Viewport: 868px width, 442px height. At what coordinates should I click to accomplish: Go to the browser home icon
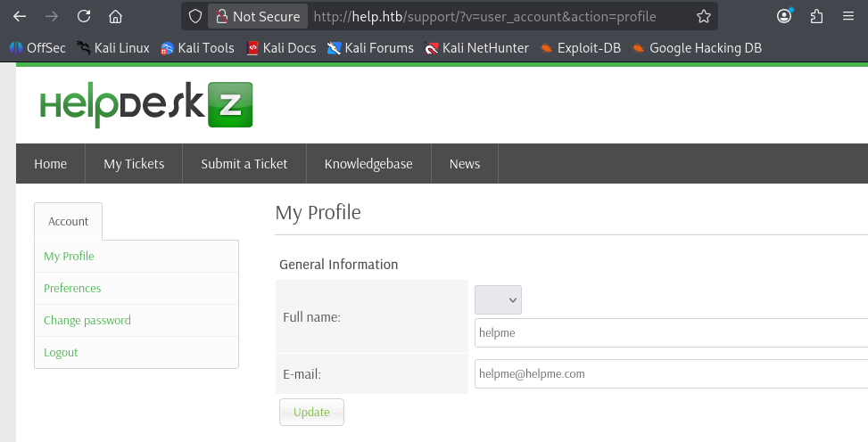coord(115,16)
